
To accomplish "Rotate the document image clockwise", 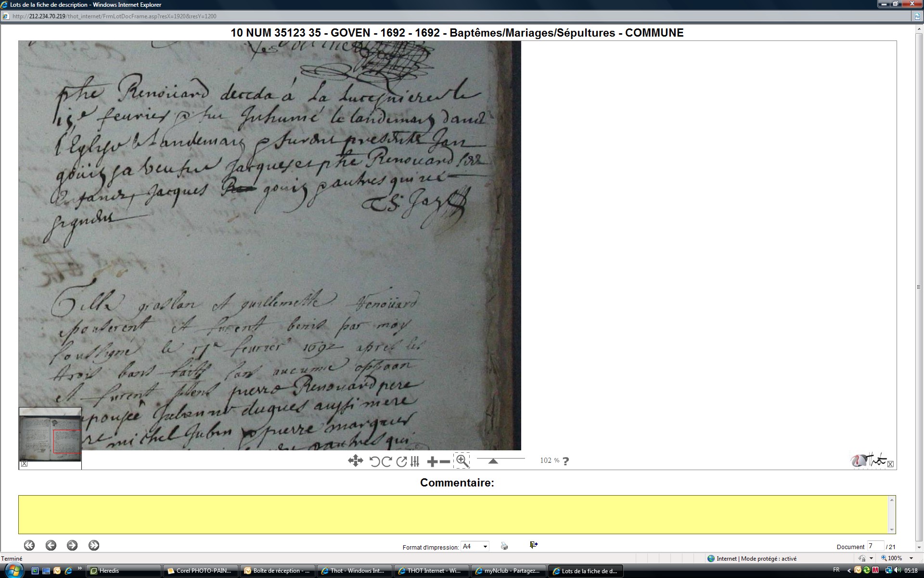I will [x=386, y=461].
